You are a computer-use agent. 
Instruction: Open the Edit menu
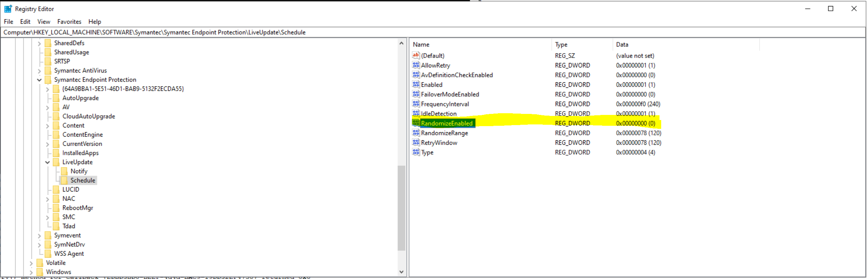click(25, 22)
